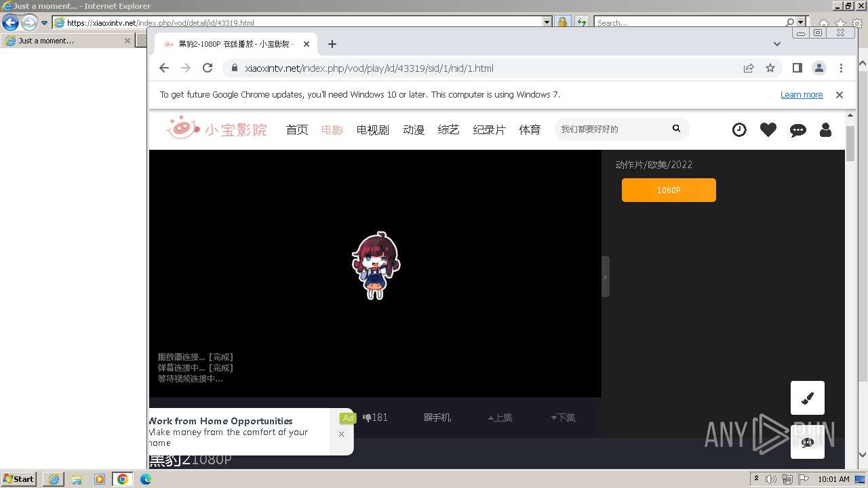This screenshot has height=488, width=868.
Task: Open favorites heart icon
Action: [768, 129]
